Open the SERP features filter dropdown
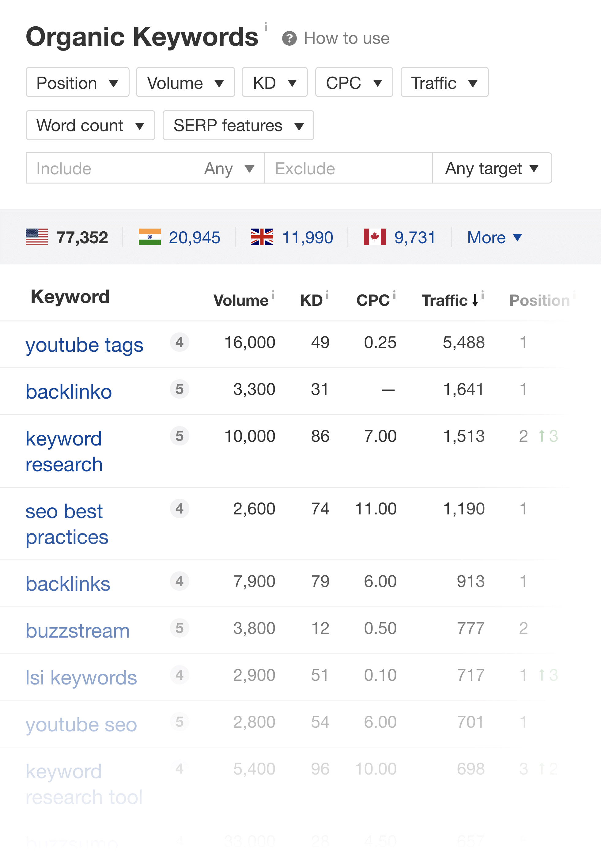This screenshot has width=601, height=868. point(238,125)
